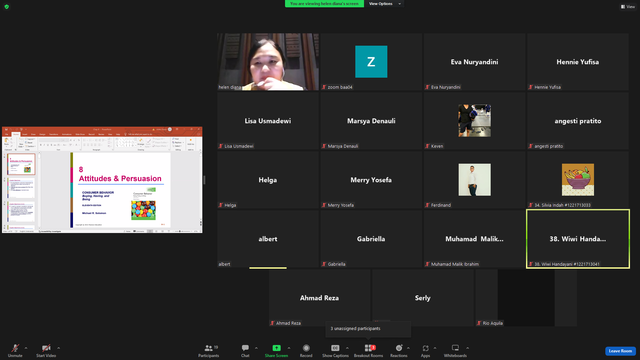Expand video options arrow next to Start Video
The width and height of the screenshot is (640, 360).
[x=58, y=348]
